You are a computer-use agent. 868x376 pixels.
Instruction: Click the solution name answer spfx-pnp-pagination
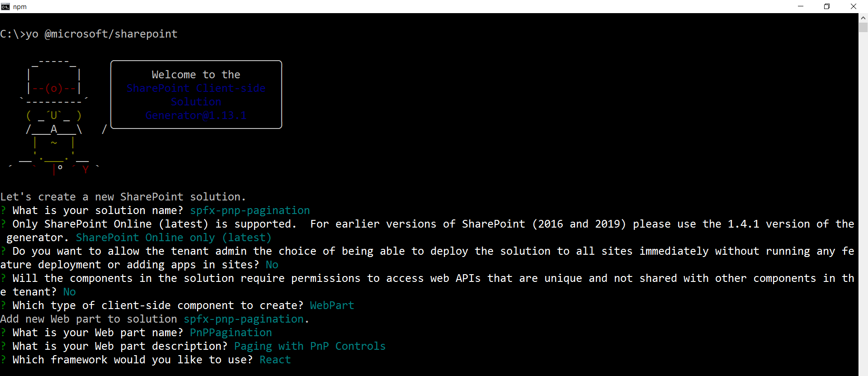[249, 210]
